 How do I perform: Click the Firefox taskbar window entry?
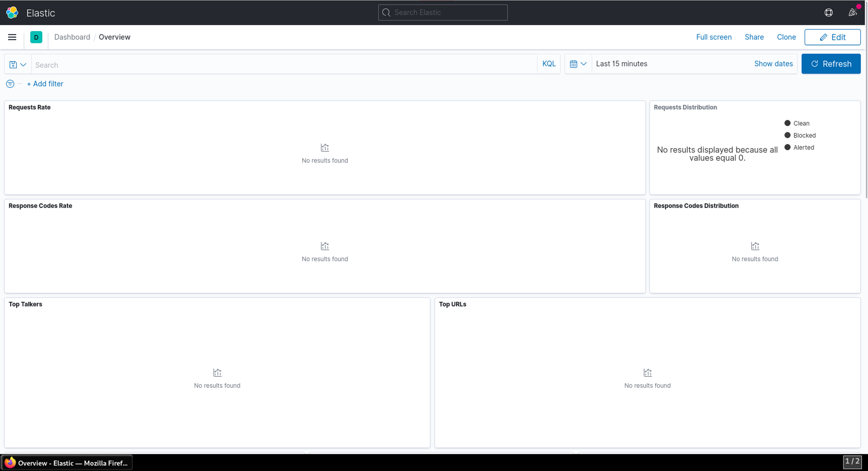point(67,463)
